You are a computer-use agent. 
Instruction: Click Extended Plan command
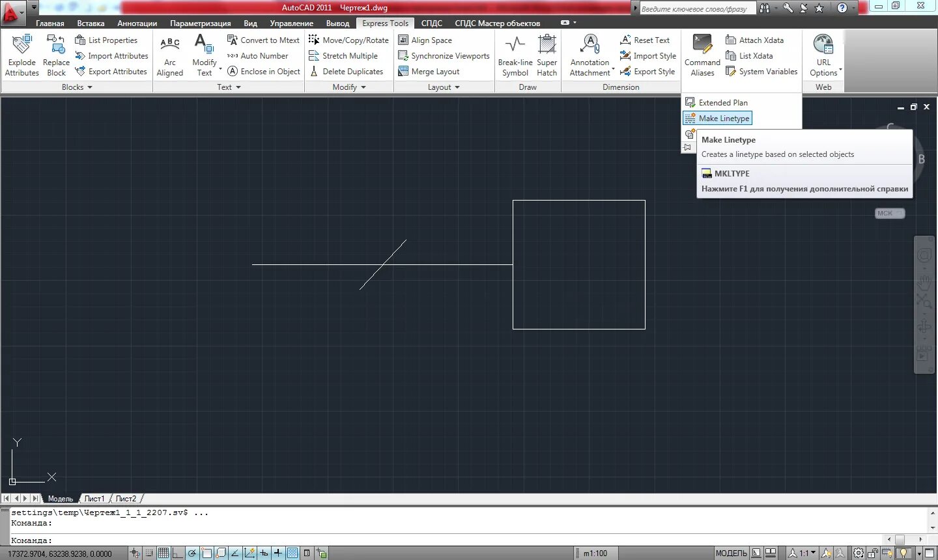(x=717, y=103)
